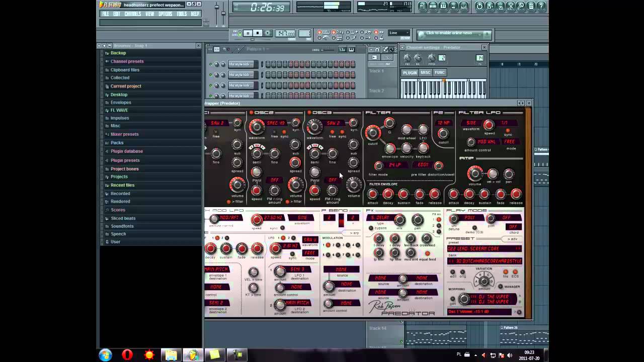The width and height of the screenshot is (644, 362).
Task: Click the scissors one-click audio recording icon
Action: pyautogui.click(x=511, y=6)
